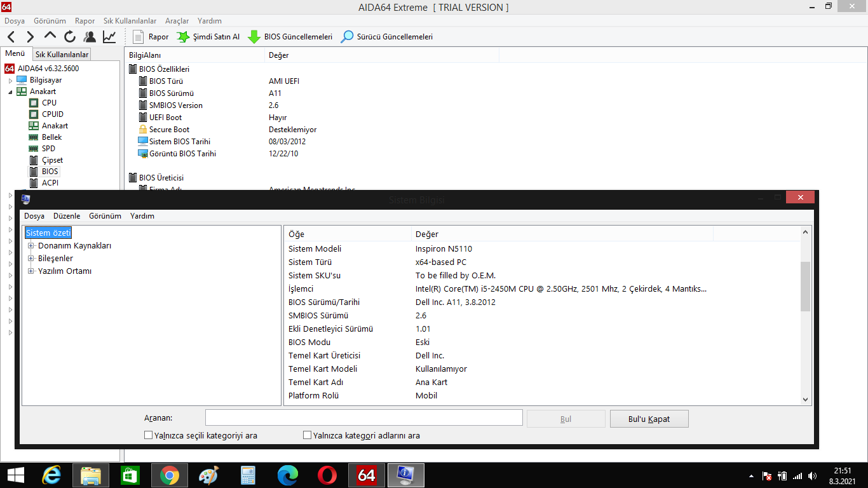This screenshot has height=488, width=868.
Task: Select the Anakart child item under CPUID
Action: (55, 126)
